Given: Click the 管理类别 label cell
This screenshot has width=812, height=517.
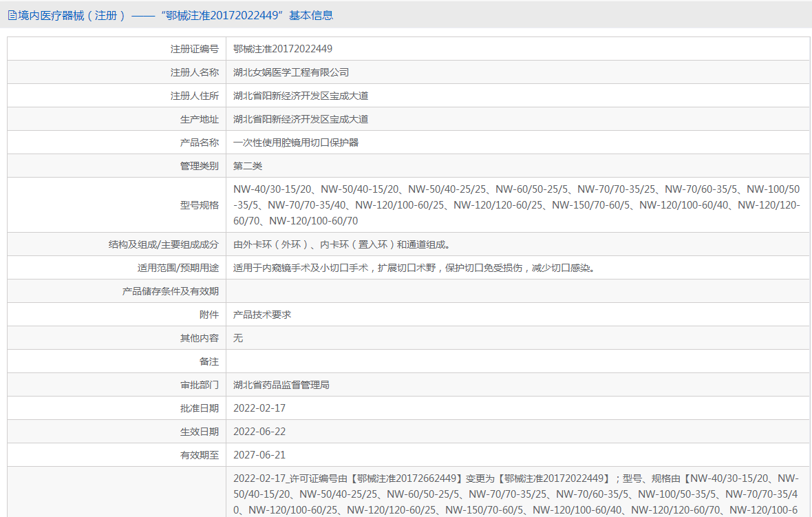Looking at the screenshot, I should point(116,166).
